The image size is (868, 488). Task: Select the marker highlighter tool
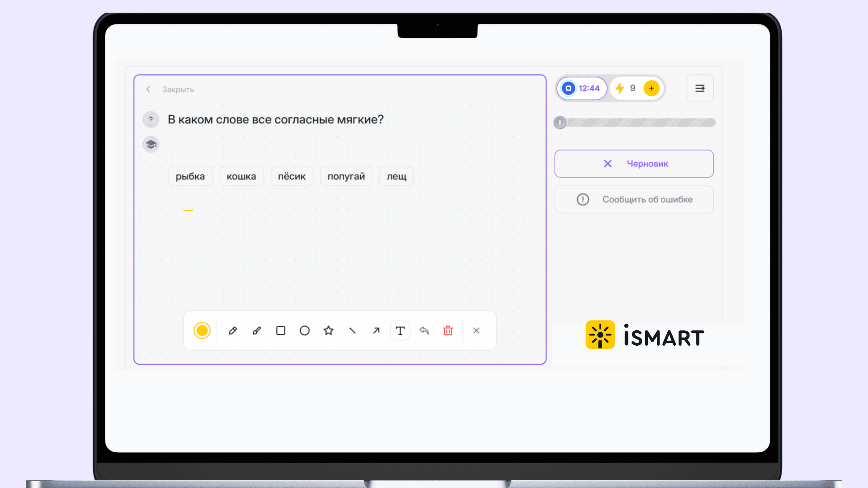[x=257, y=331]
